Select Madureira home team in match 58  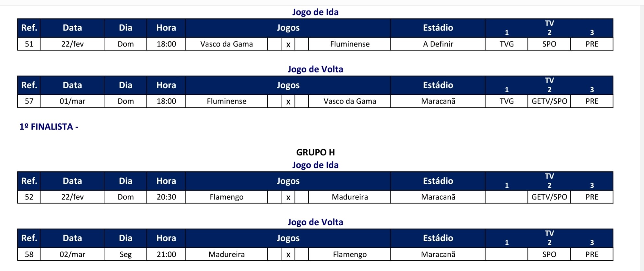[x=226, y=254]
